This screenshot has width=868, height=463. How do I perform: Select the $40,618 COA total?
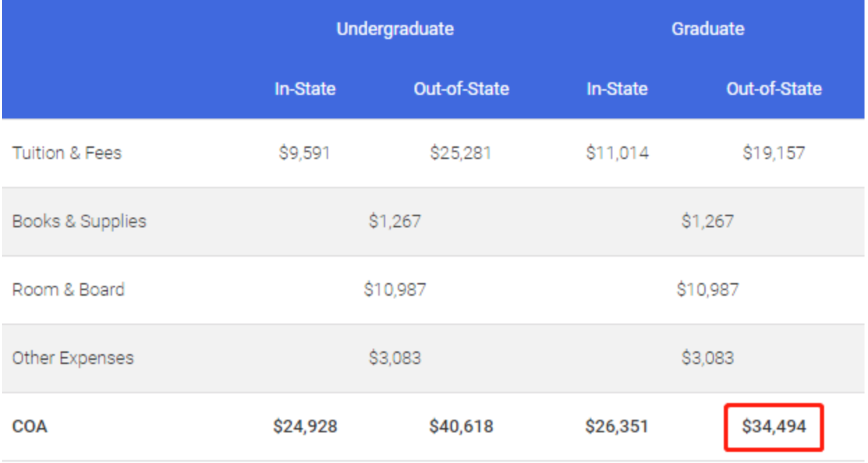click(x=461, y=427)
